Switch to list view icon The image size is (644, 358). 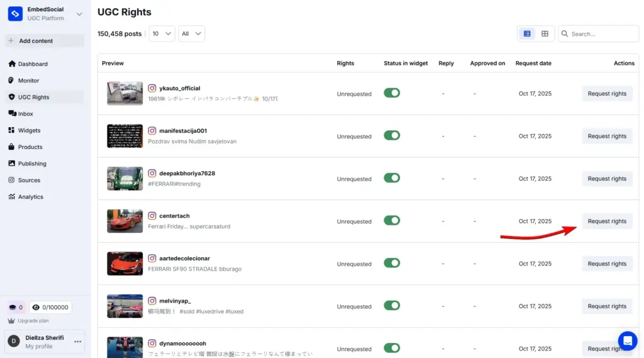pos(527,34)
